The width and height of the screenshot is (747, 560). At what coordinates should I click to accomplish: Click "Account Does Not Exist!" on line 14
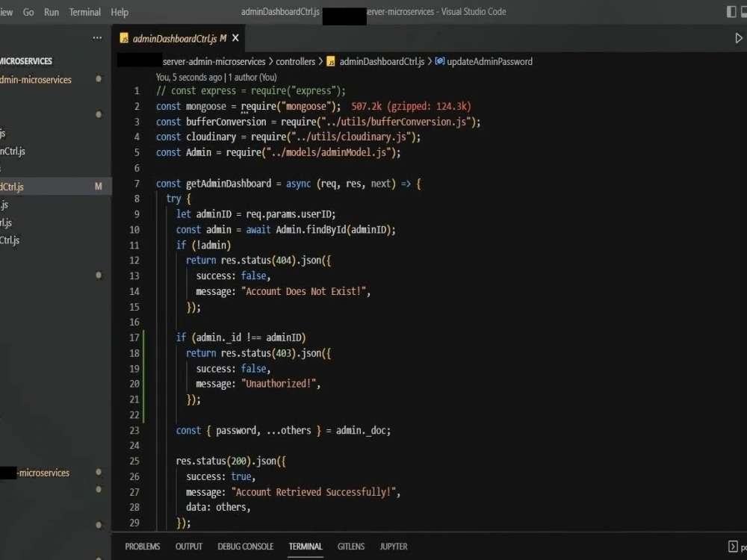tap(303, 291)
